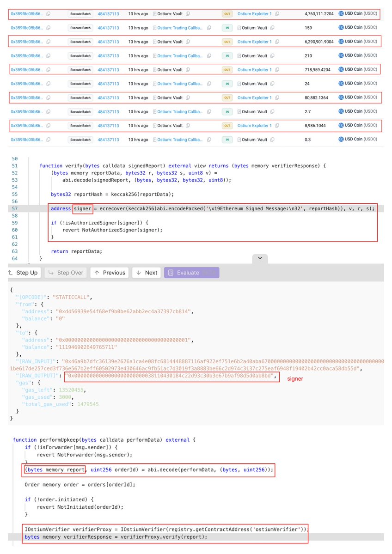The height and width of the screenshot is (554, 392).
Task: Click the purple Evaluate button
Action: point(191,273)
